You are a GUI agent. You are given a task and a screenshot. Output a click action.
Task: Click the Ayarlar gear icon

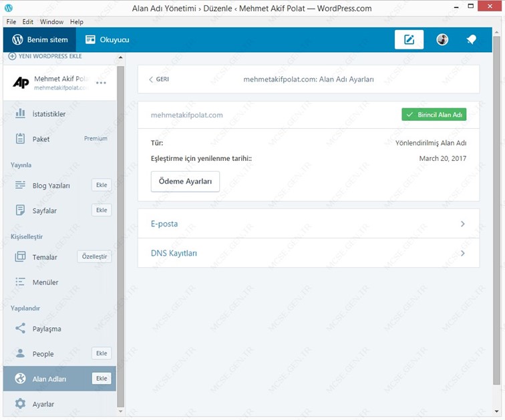(x=20, y=403)
